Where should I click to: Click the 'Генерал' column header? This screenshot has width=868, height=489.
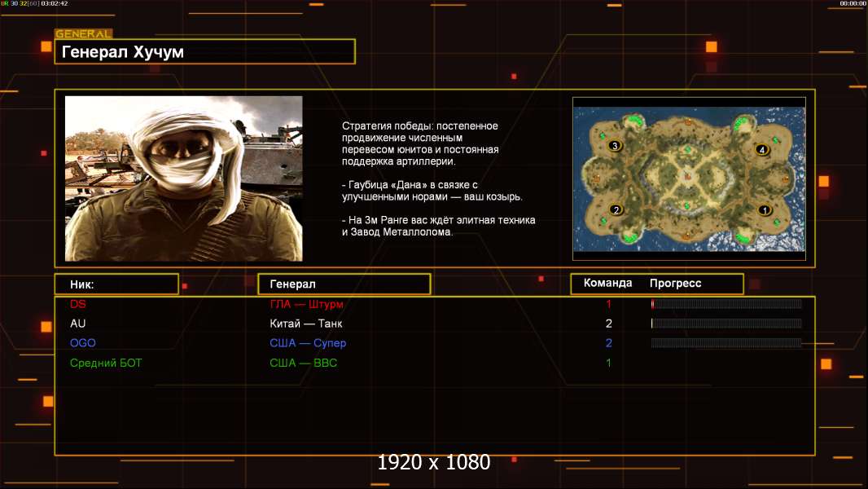344,284
